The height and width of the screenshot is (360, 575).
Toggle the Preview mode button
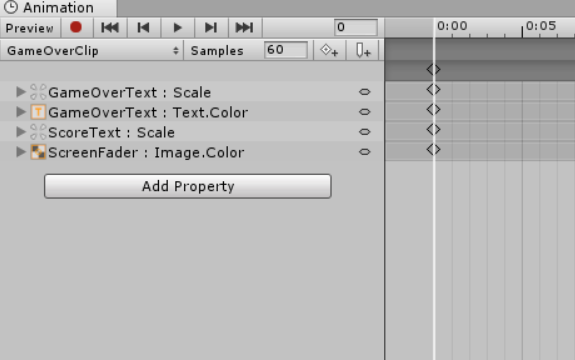point(30,28)
